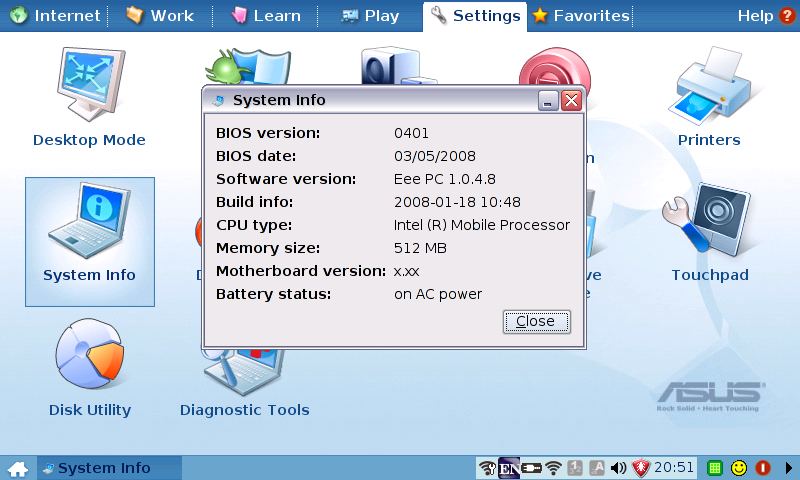Minimize the System Info dialog

(x=548, y=100)
